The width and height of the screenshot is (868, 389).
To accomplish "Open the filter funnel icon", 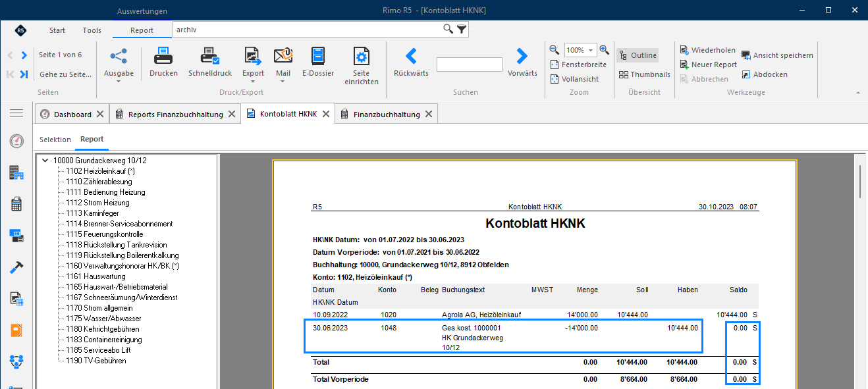I will 462,29.
